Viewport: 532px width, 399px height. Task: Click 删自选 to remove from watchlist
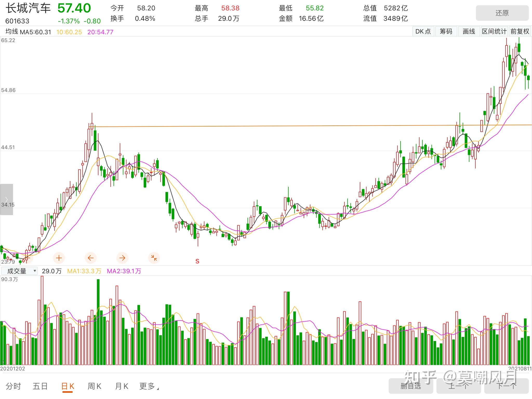(411, 386)
